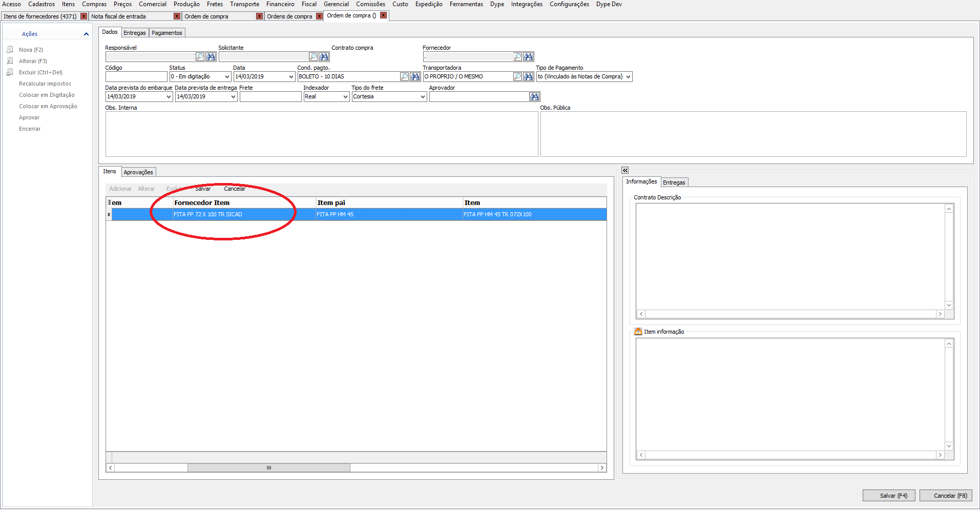Collapse the Ações panel chevron
Viewport: 980px width, 510px height.
tap(86, 34)
